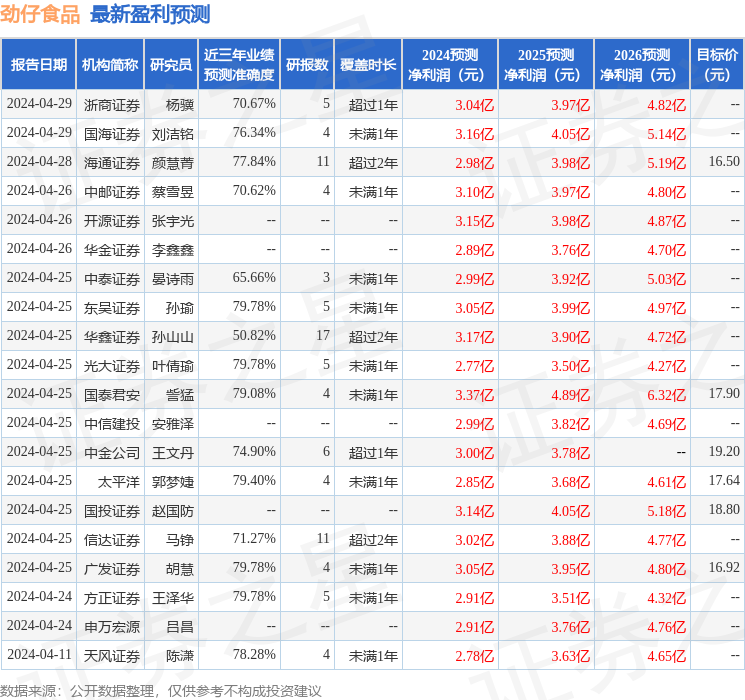The height and width of the screenshot is (700, 745).
Task: Select target price 16.92
Action: pos(724,567)
